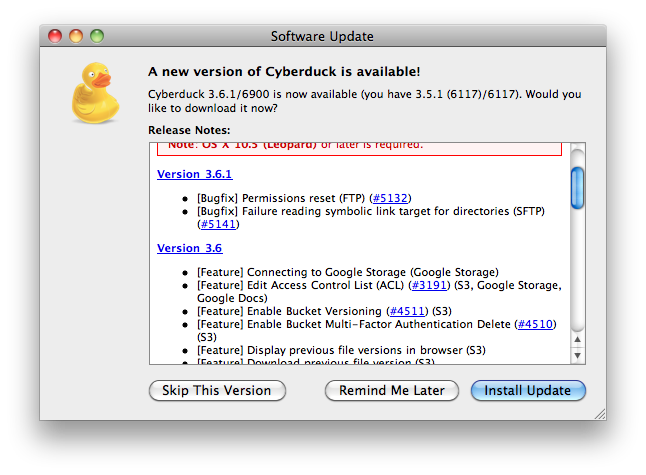Click the Software Update title bar
The width and height of the screenshot is (646, 475).
322,37
